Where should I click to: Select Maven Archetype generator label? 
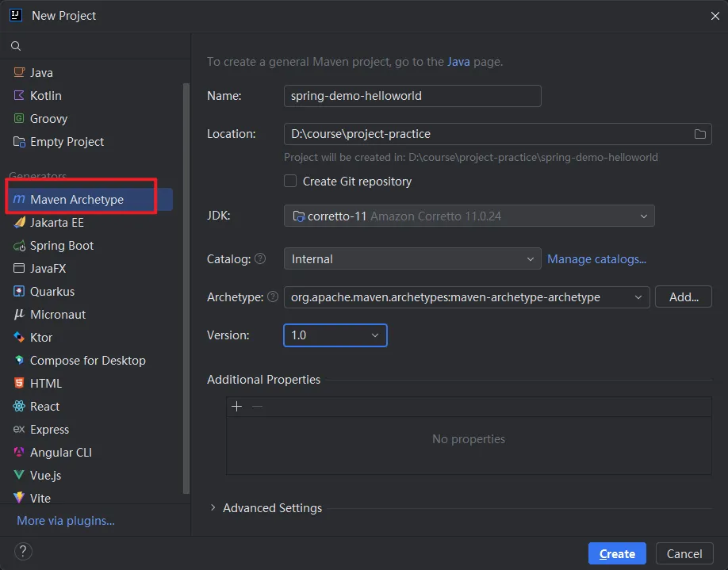coord(77,200)
